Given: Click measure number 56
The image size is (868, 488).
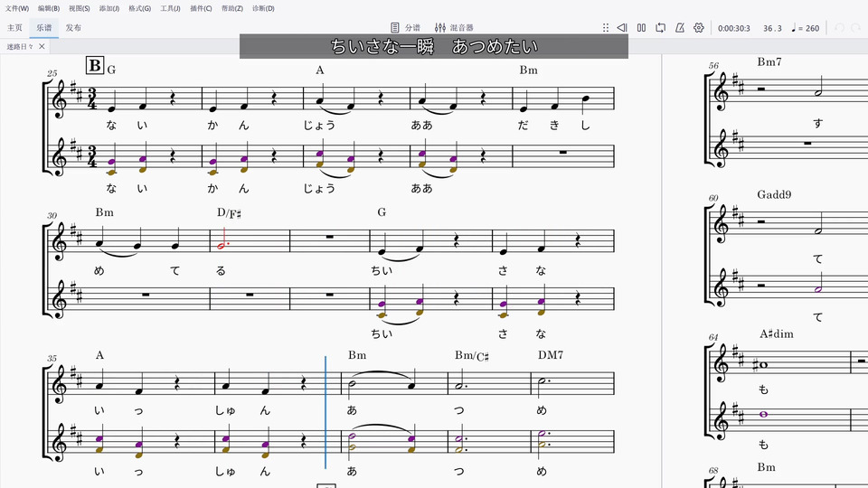Looking at the screenshot, I should (x=713, y=65).
